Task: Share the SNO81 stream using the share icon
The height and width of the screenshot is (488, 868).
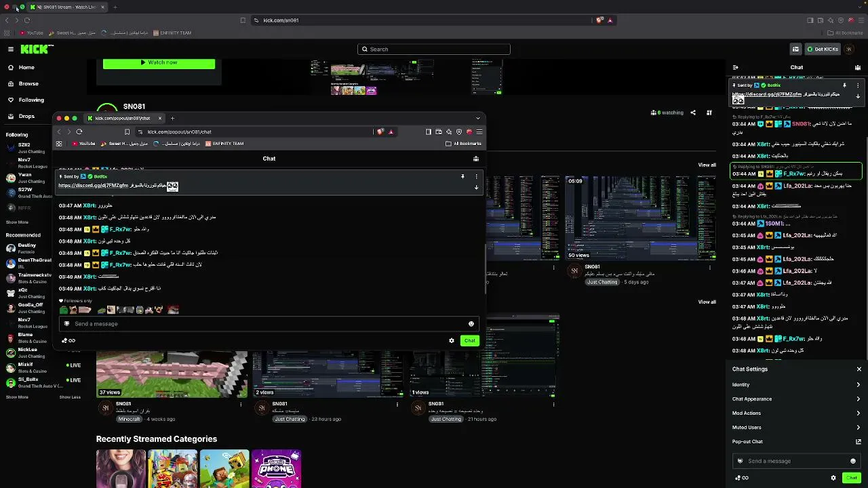Action: (x=693, y=113)
